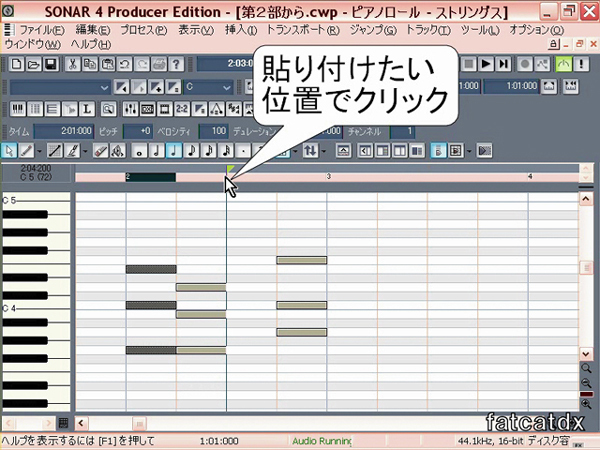The height and width of the screenshot is (450, 600).
Task: Click measure 3 on the time ruler
Action: pyautogui.click(x=328, y=176)
